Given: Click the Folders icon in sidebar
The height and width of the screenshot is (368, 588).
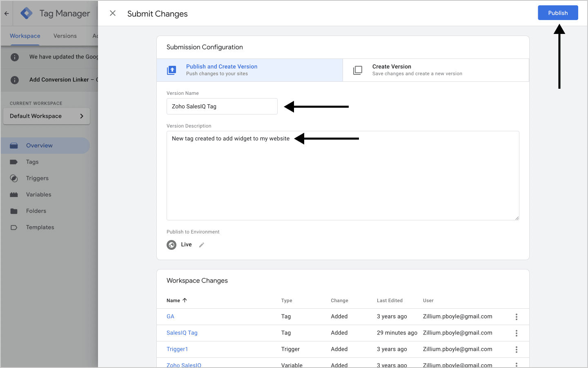Looking at the screenshot, I should coord(14,211).
